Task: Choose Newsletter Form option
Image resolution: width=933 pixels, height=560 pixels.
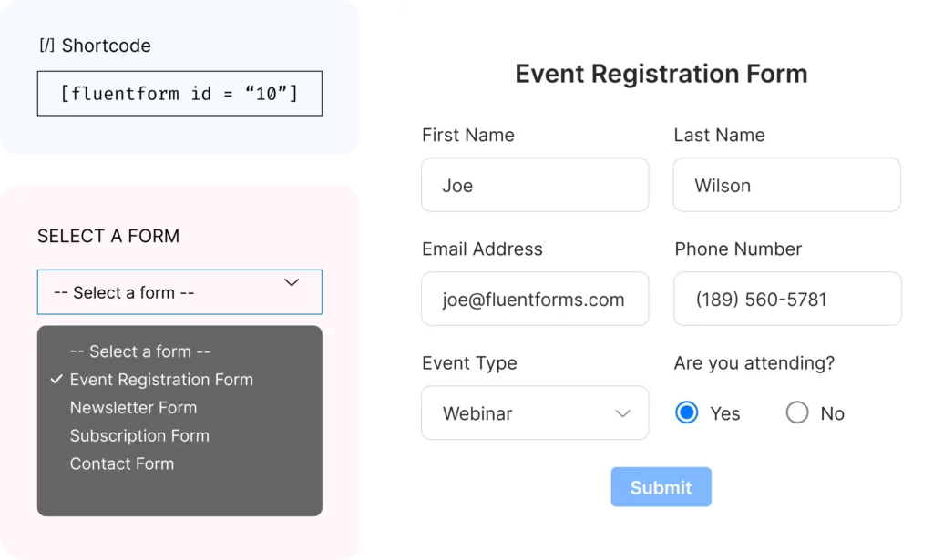Action: 133,407
